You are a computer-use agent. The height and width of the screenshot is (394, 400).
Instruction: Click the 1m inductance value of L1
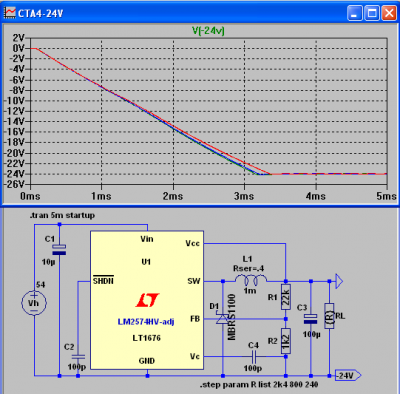point(250,291)
